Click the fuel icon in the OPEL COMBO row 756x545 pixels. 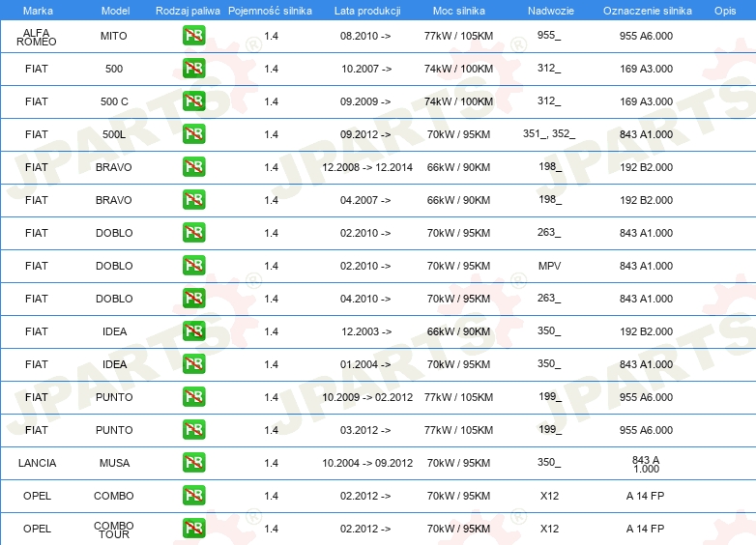coord(193,496)
